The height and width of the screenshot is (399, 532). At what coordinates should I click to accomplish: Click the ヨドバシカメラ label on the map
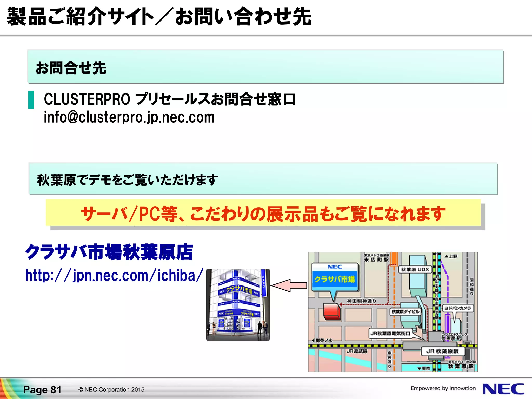click(x=457, y=308)
